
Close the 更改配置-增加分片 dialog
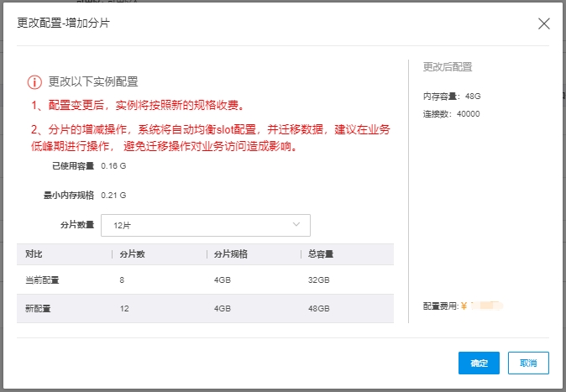[x=543, y=24]
